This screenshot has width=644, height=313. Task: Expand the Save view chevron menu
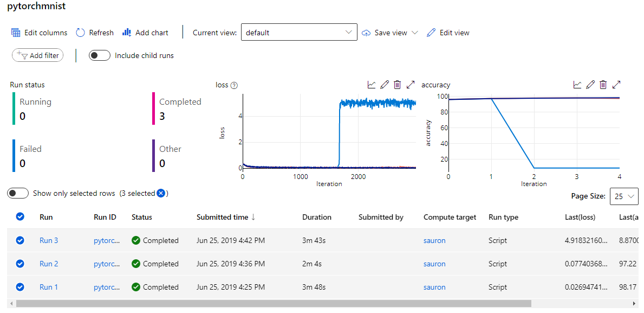click(x=415, y=33)
